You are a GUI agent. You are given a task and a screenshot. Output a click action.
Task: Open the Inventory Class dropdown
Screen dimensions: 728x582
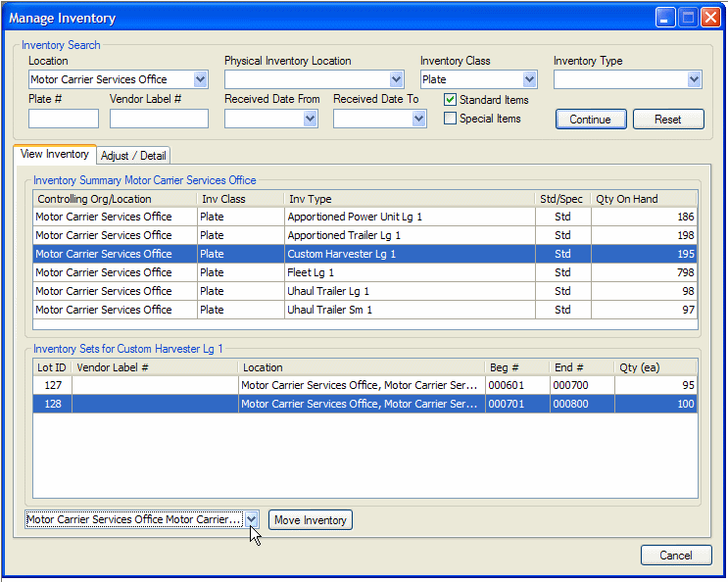(x=529, y=80)
